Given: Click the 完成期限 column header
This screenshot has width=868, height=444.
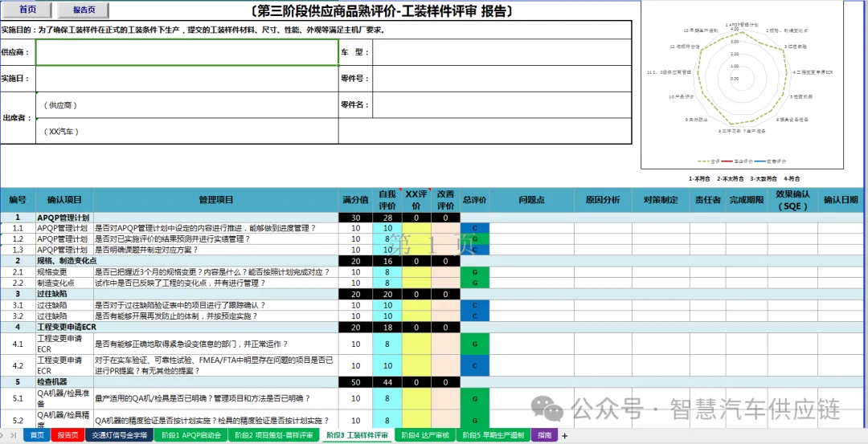Looking at the screenshot, I should tap(747, 200).
